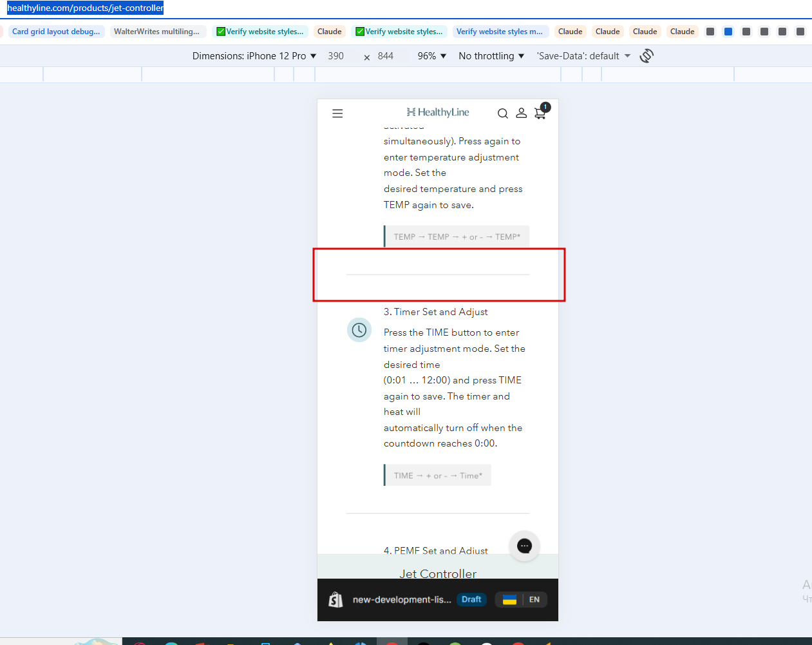The image size is (812, 645).
Task: Click the 'TIME → + or - → Time*' hint box
Action: click(x=437, y=476)
